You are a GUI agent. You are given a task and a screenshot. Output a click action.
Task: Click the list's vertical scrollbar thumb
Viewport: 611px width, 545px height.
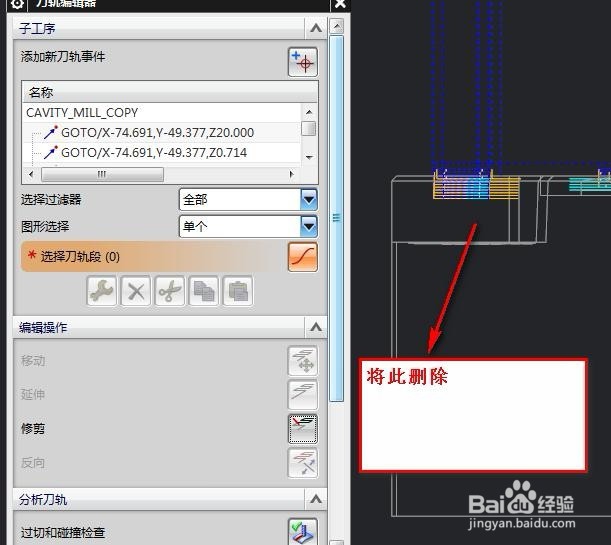[x=309, y=129]
